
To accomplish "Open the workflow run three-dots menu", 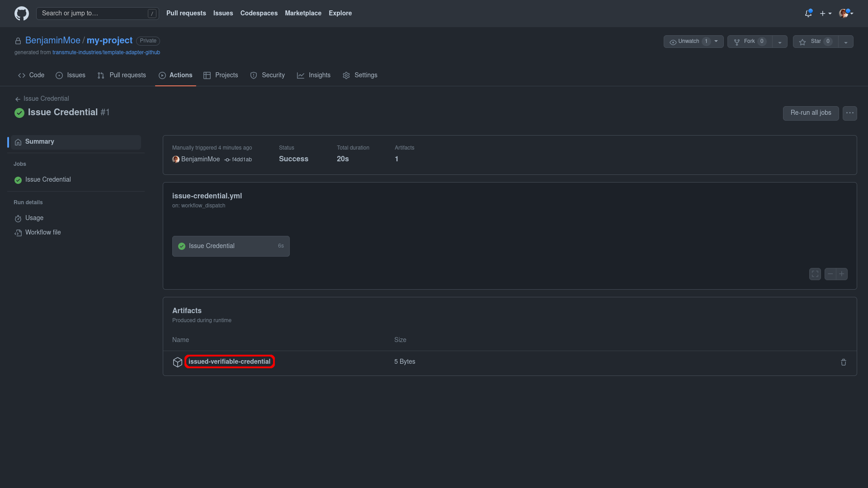I will pos(850,113).
